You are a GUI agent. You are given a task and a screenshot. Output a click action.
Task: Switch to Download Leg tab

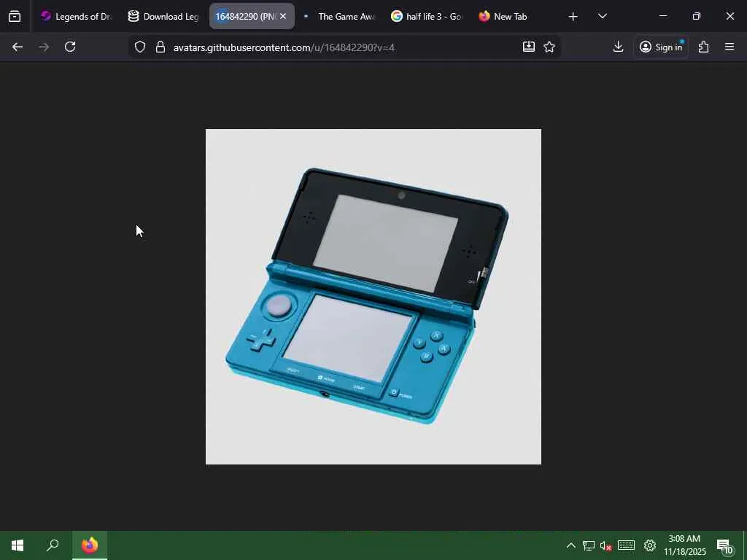click(164, 16)
